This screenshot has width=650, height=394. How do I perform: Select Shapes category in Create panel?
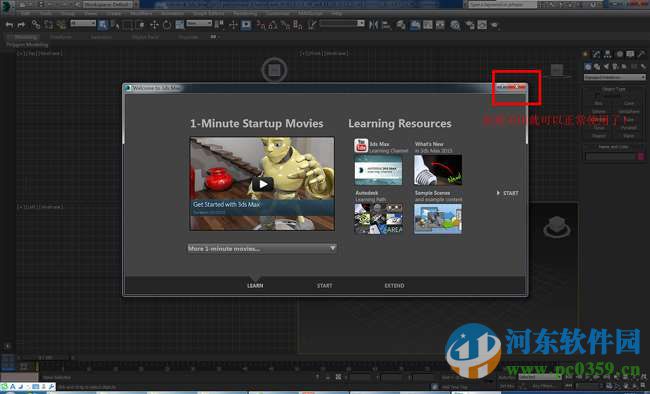597,66
